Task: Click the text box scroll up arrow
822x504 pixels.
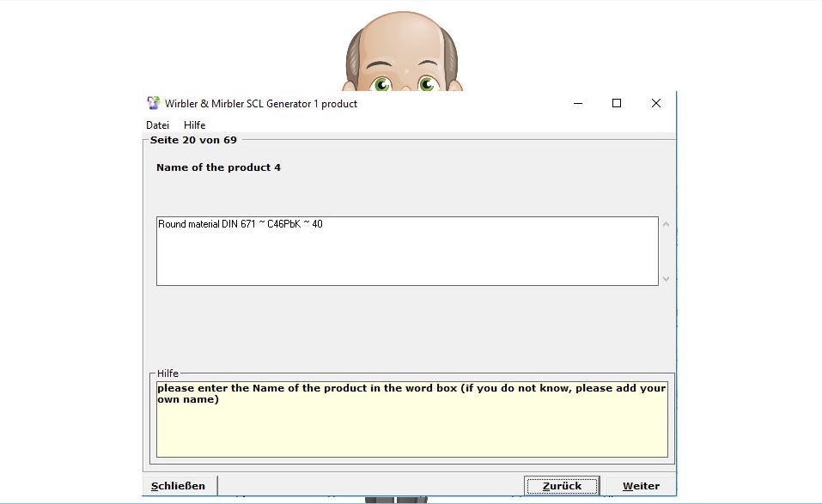Action: tap(666, 225)
